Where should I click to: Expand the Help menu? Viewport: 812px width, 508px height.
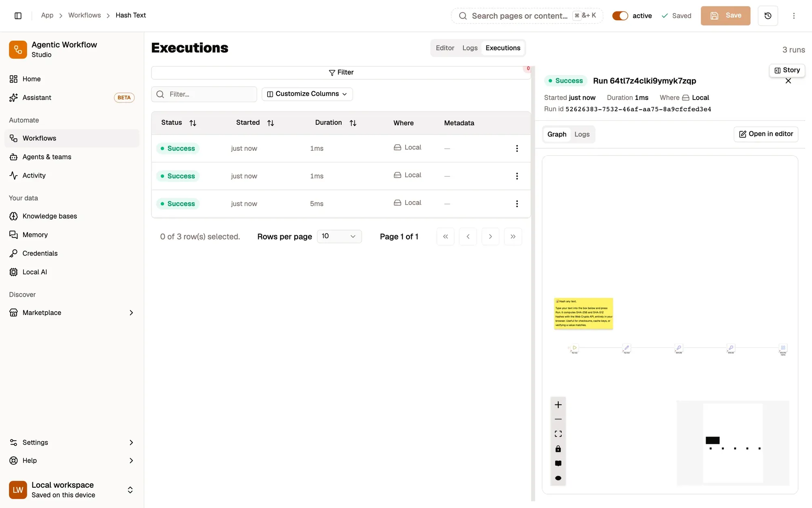click(72, 460)
